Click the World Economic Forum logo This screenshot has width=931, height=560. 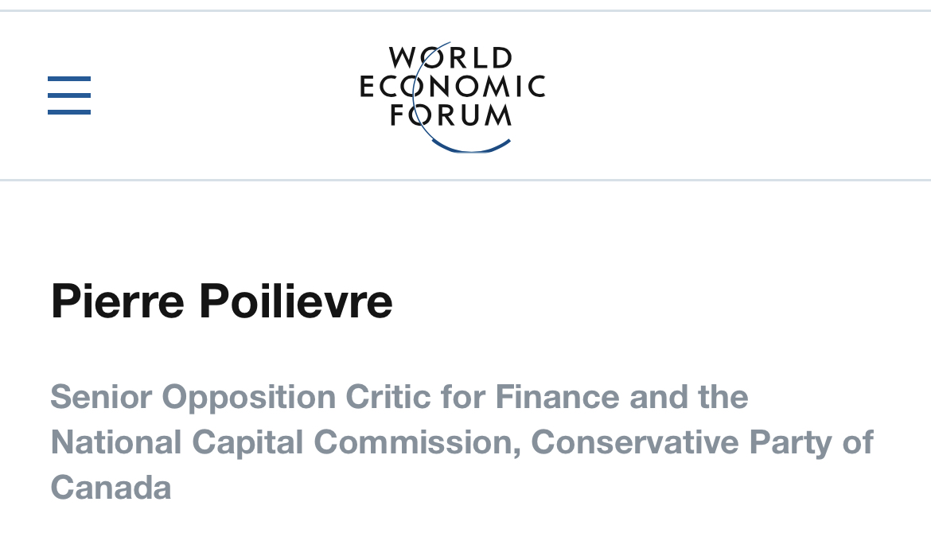tap(453, 97)
